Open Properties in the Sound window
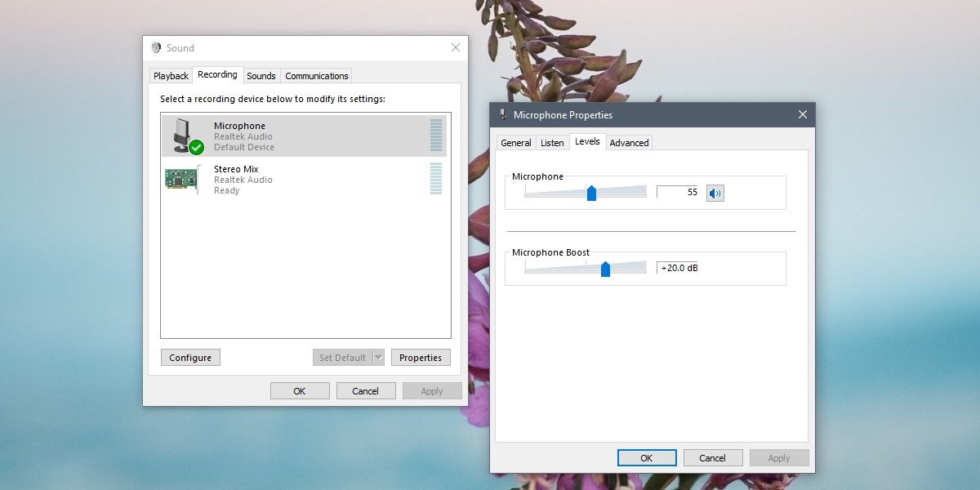Viewport: 980px width, 490px height. tap(421, 358)
